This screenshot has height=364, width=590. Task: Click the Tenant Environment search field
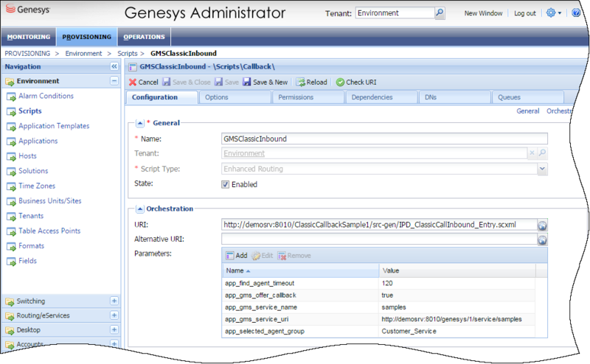click(x=395, y=13)
